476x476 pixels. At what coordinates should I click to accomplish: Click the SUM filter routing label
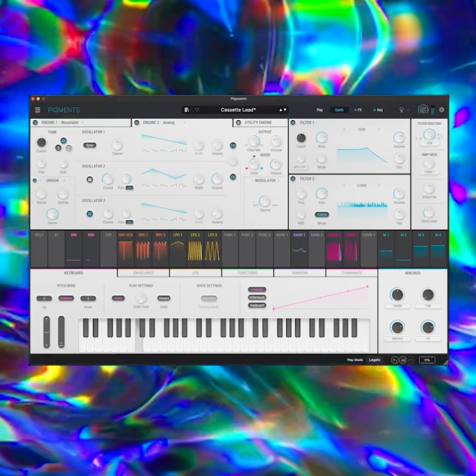point(429,143)
